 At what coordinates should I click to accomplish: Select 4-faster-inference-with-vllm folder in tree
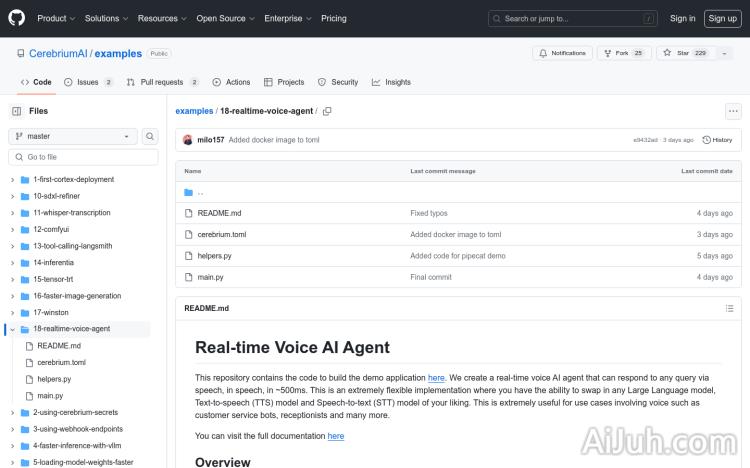coord(77,446)
